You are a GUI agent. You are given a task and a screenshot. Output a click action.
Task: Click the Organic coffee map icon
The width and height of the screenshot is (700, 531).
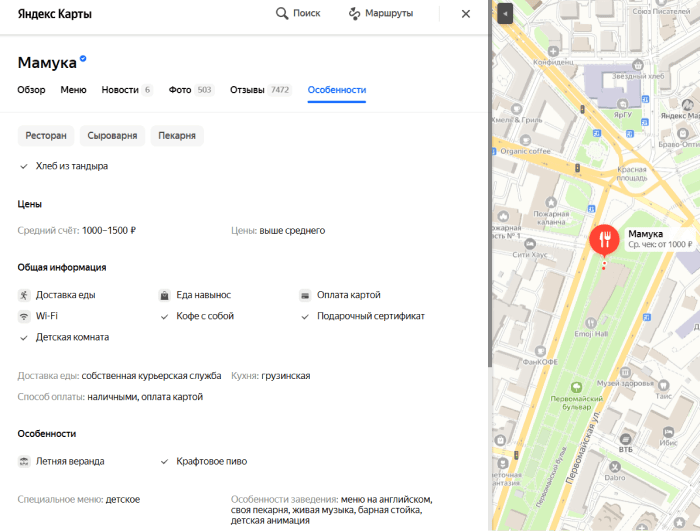(x=525, y=140)
